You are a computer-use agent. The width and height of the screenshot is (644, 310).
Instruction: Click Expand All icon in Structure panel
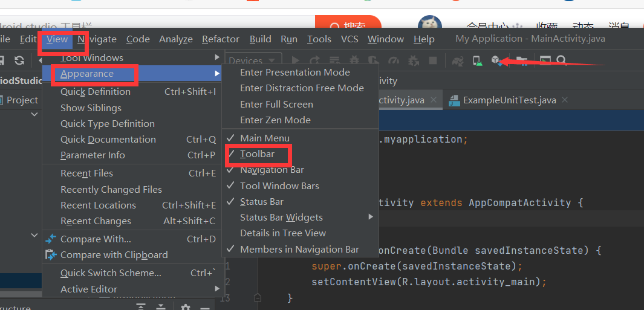click(x=141, y=307)
